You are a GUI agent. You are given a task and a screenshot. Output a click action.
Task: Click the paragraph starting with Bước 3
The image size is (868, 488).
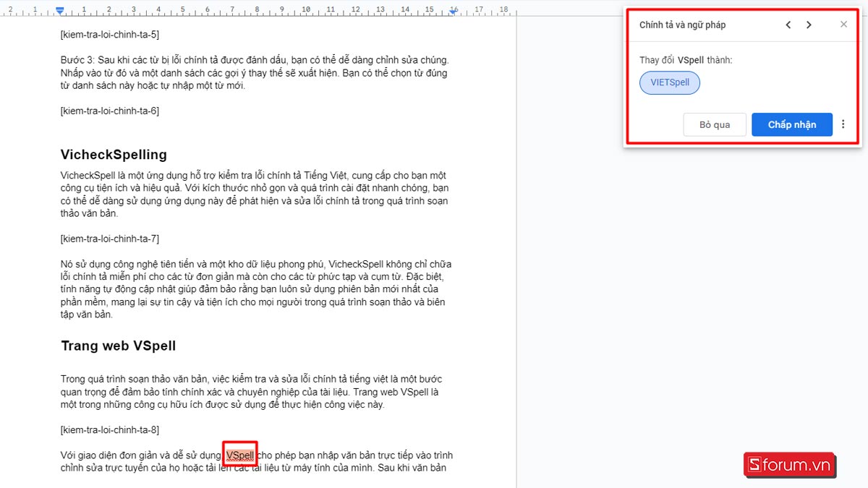(253, 72)
